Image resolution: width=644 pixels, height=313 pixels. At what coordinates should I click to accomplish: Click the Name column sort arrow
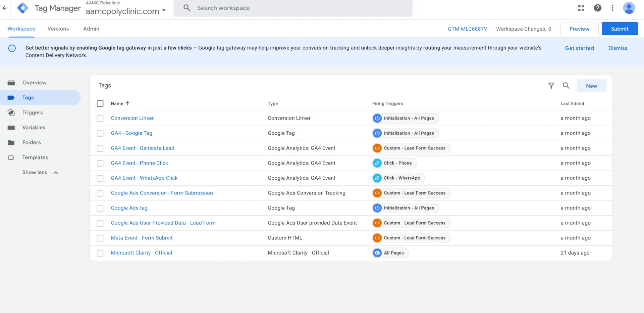127,103
